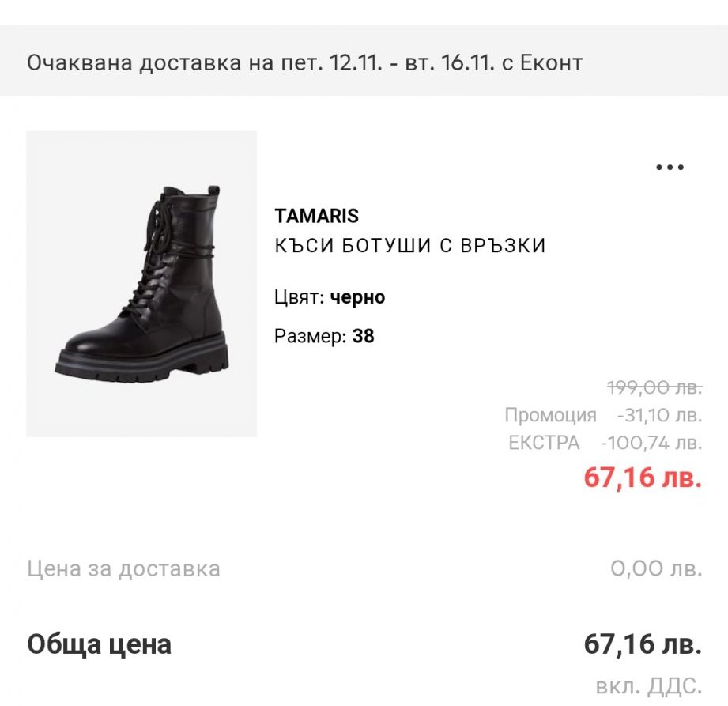Click the bold total 67,16 лв.
The image size is (728, 706).
click(x=642, y=644)
